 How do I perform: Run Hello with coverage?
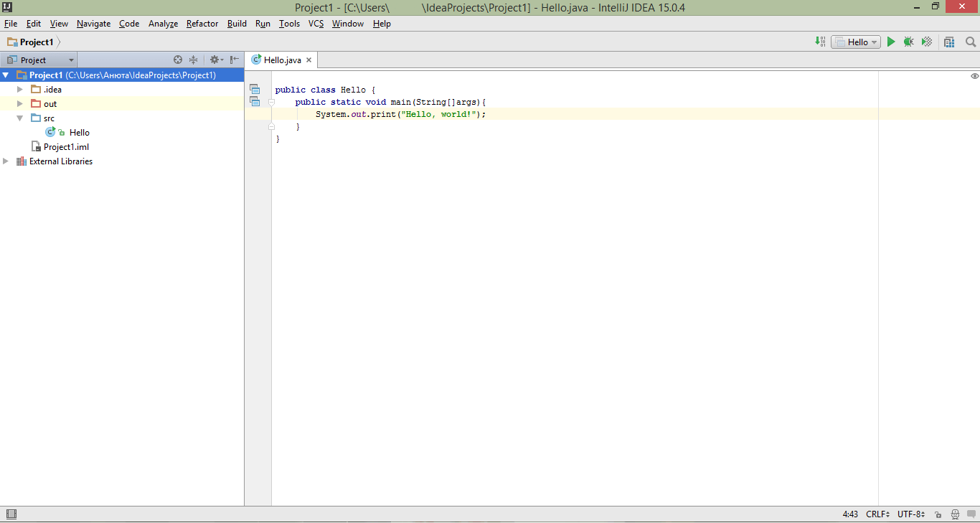[927, 42]
